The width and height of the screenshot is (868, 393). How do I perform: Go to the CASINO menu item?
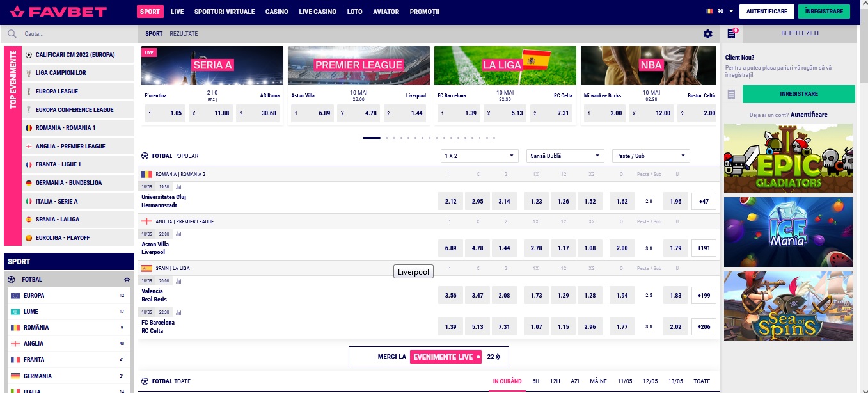tap(276, 12)
